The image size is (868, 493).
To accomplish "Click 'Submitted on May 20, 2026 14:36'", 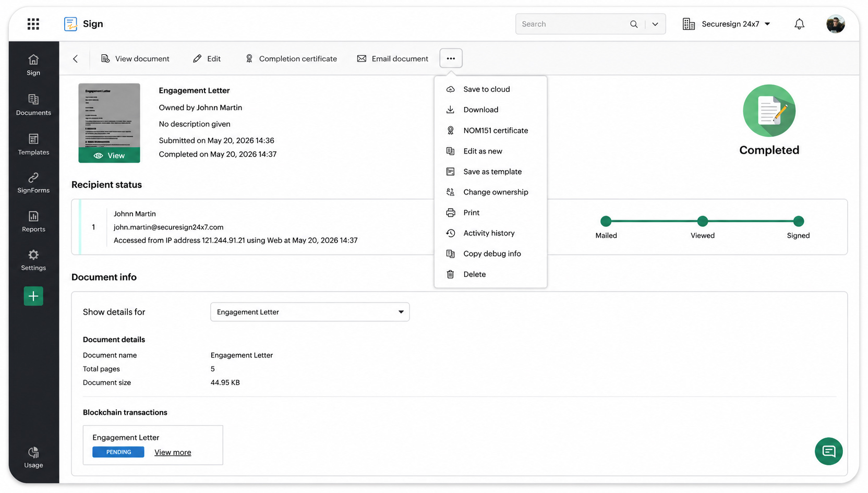I will [216, 140].
